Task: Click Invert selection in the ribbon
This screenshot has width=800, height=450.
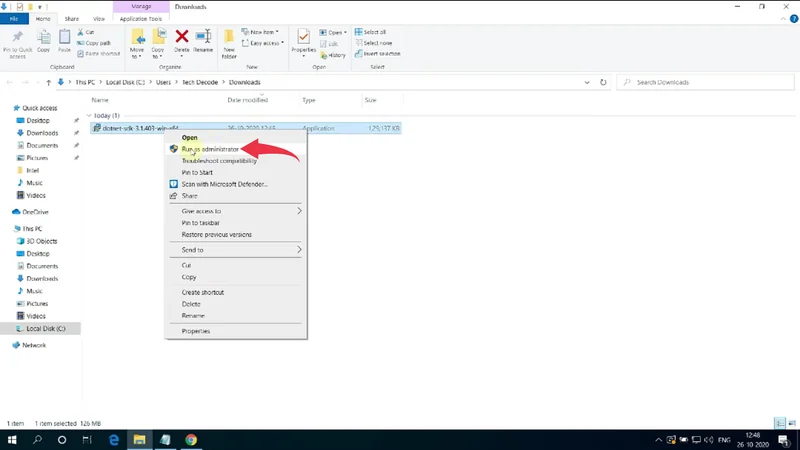Action: 380,54
